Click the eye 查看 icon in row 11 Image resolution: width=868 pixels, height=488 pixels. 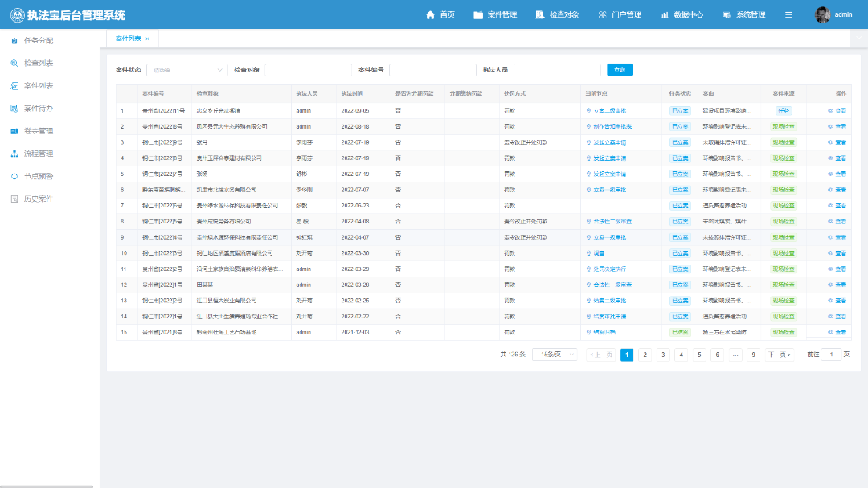point(830,269)
